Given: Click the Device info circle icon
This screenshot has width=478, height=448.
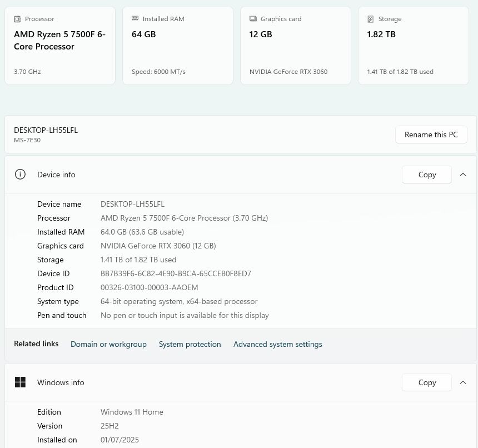Looking at the screenshot, I should [20, 175].
